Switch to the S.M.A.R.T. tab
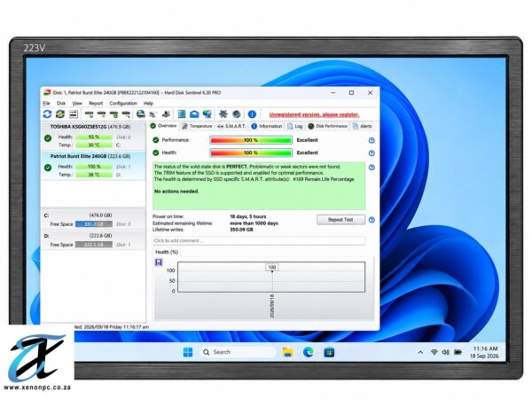Image resolution: width=532 pixels, height=399 pixels. 231,126
